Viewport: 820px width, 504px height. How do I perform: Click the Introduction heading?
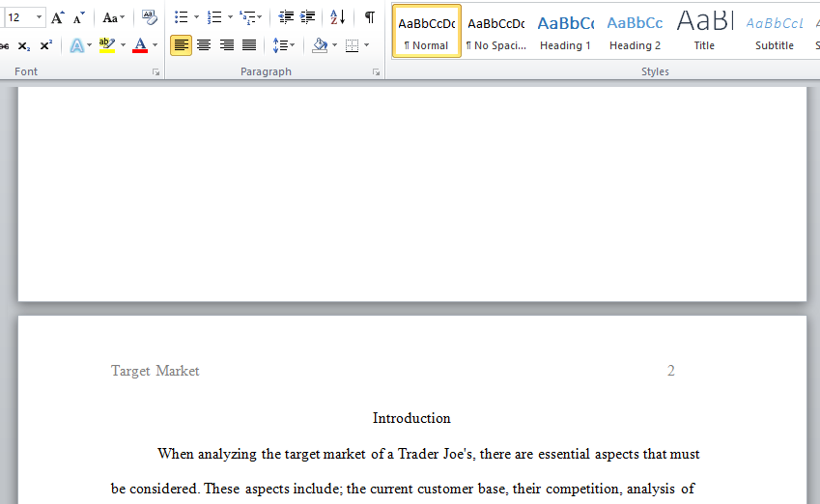pos(411,418)
